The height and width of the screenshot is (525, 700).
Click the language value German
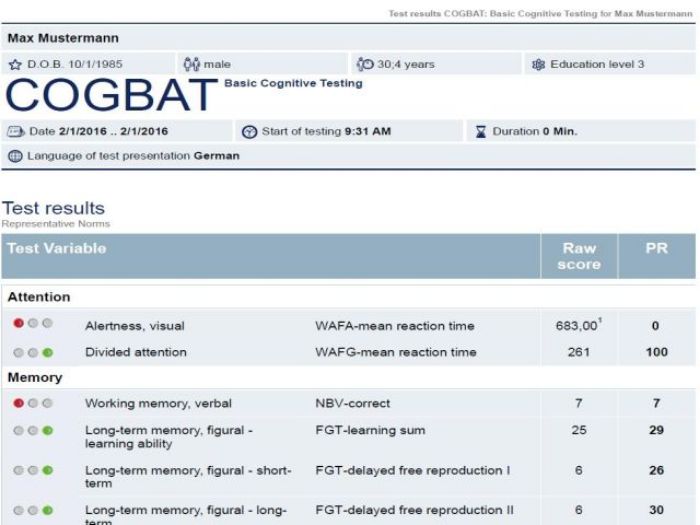217,156
